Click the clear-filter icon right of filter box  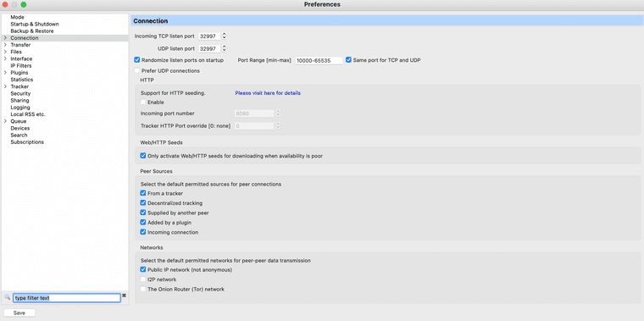(124, 296)
